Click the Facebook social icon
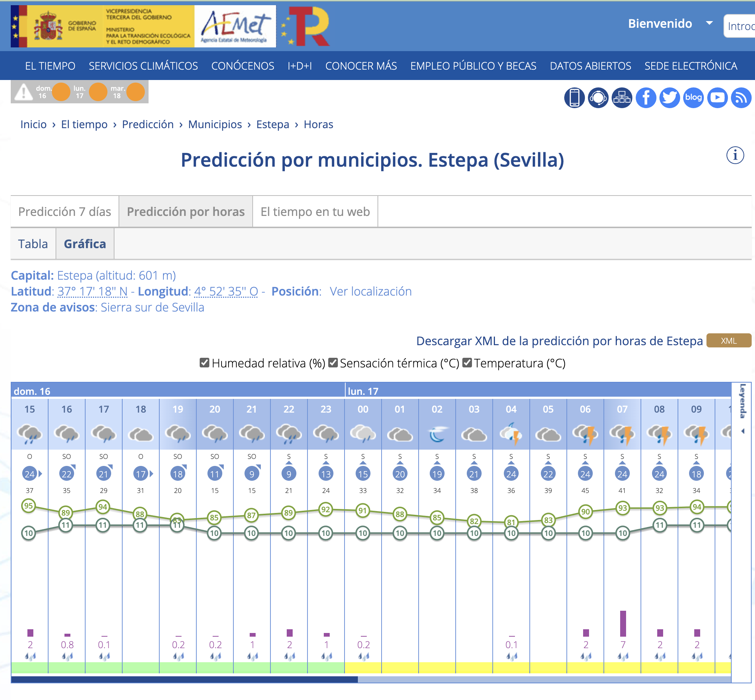Image resolution: width=755 pixels, height=700 pixels. pyautogui.click(x=645, y=98)
